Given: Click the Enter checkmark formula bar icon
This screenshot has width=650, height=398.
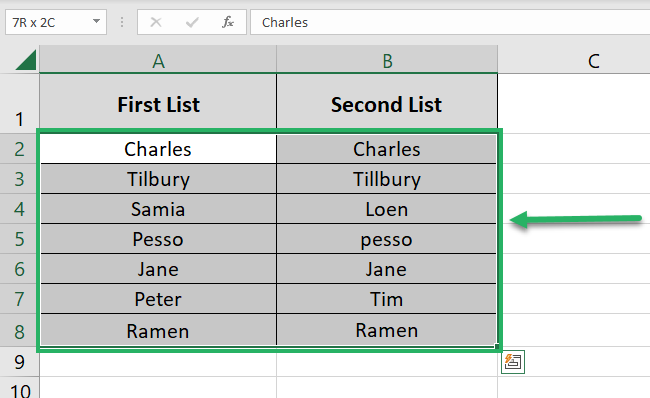Looking at the screenshot, I should click(192, 22).
